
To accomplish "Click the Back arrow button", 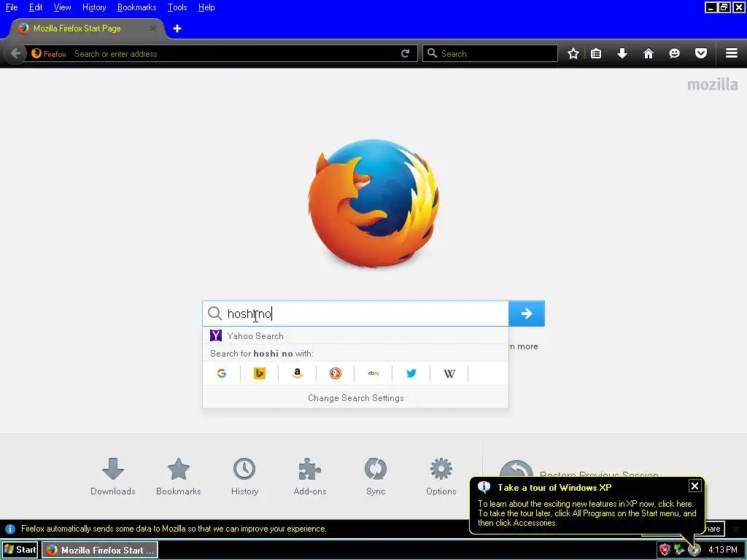I will pyautogui.click(x=16, y=53).
